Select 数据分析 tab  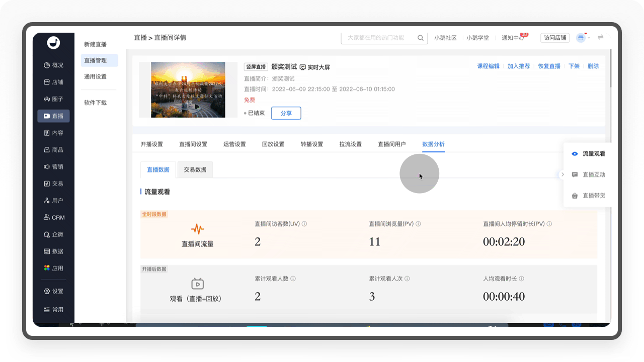click(x=433, y=144)
